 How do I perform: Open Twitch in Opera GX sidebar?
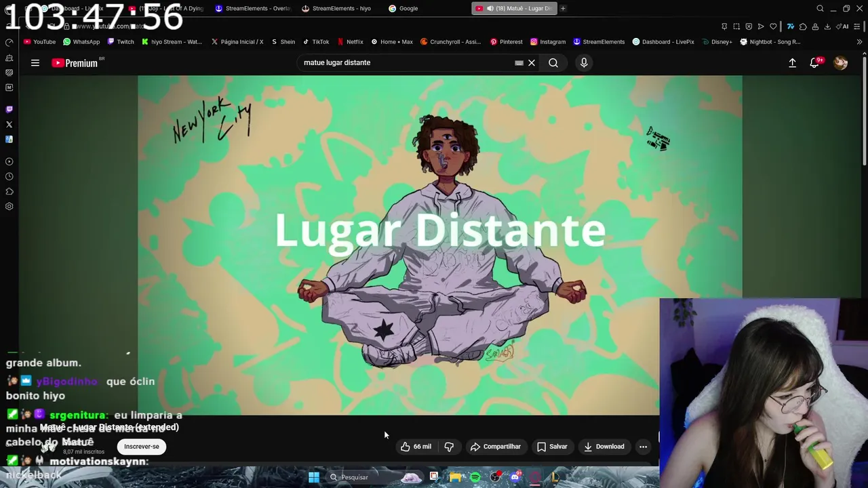(x=9, y=109)
